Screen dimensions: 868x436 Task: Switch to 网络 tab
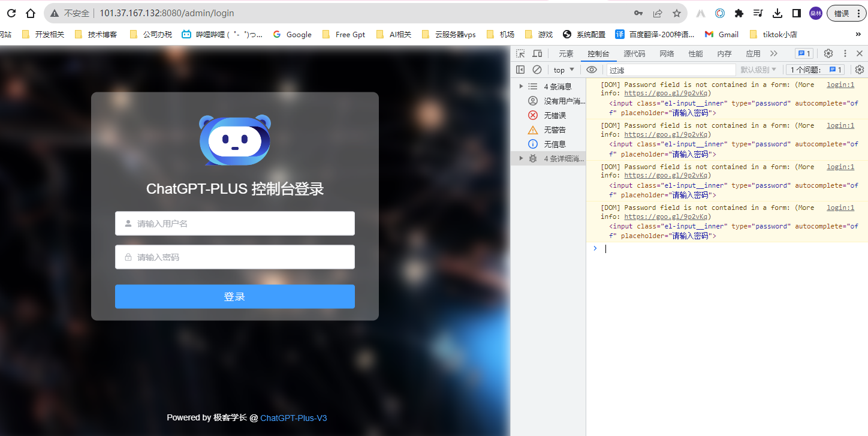tap(667, 53)
